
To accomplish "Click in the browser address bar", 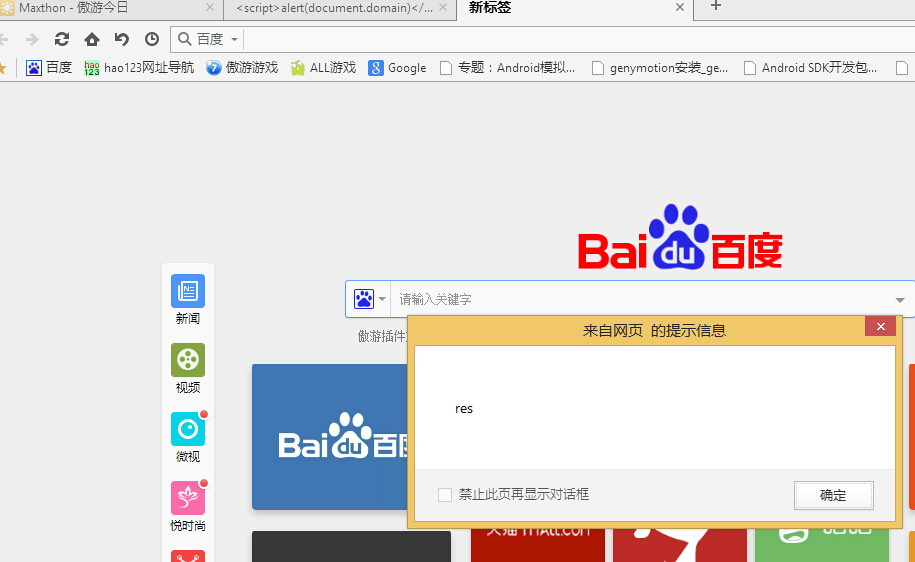I will pyautogui.click(x=578, y=39).
